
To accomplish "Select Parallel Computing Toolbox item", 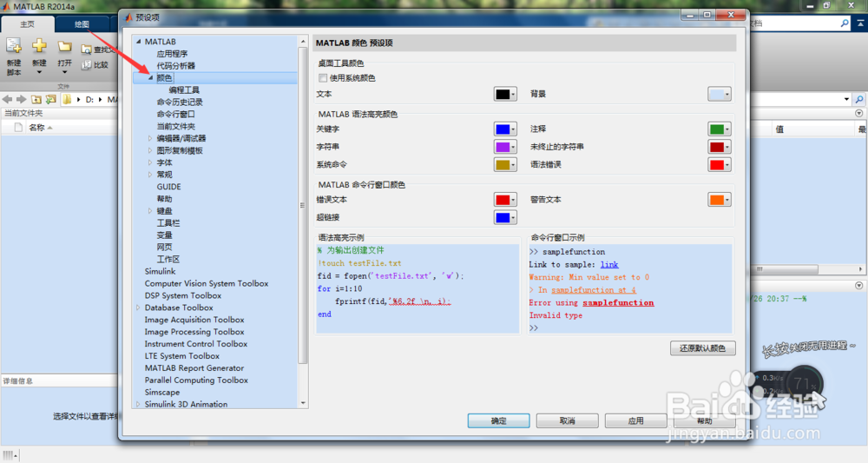I will [x=196, y=380].
